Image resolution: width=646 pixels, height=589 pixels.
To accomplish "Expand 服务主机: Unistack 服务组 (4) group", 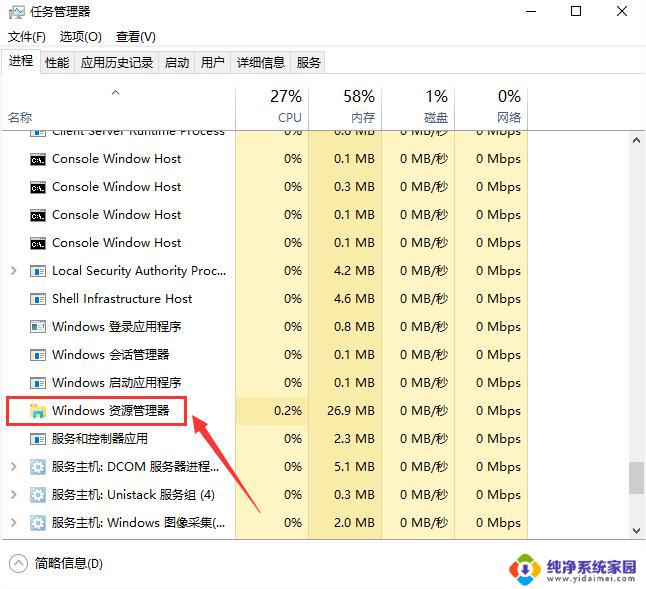I will coord(13,495).
